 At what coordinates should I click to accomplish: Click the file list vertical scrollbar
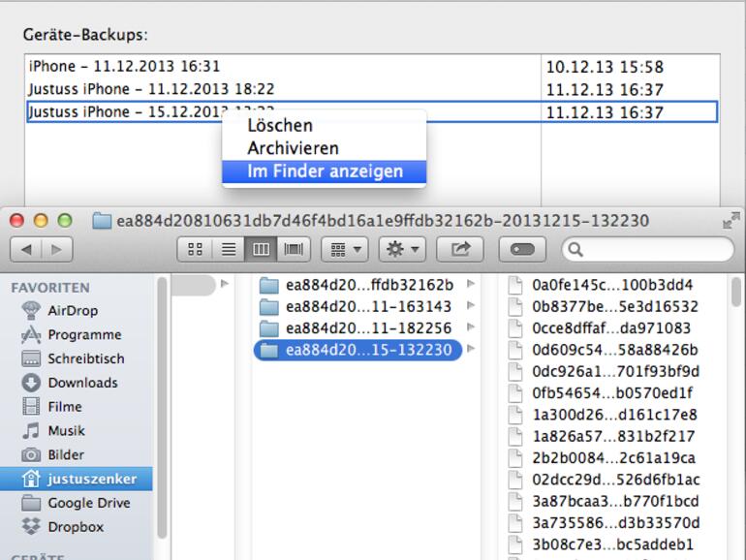(736, 292)
